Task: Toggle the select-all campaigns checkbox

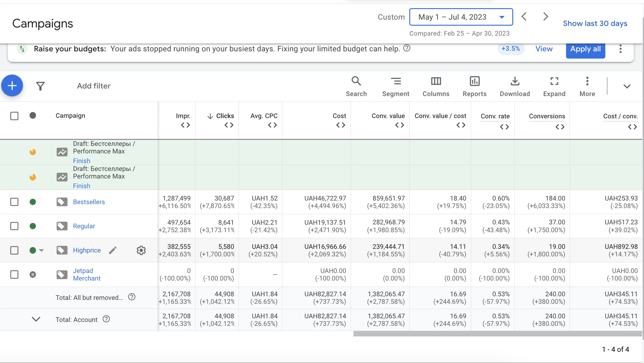Action: (x=14, y=116)
